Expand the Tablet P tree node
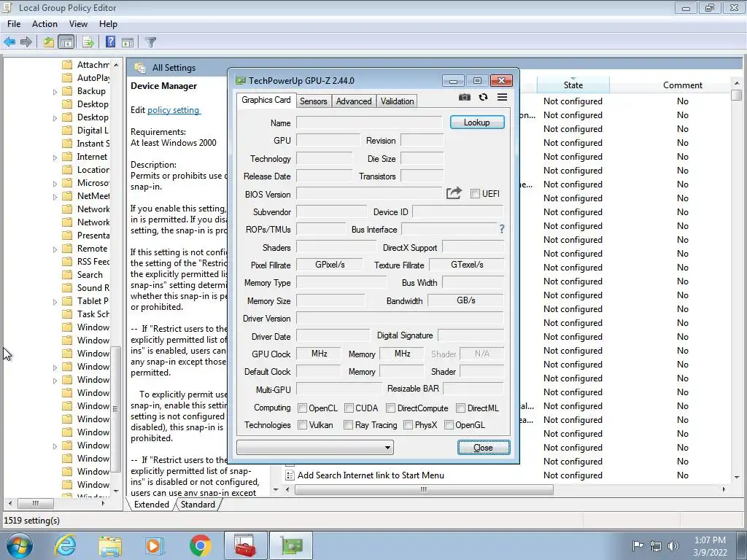Screen dimensions: 747x560 click(x=55, y=301)
